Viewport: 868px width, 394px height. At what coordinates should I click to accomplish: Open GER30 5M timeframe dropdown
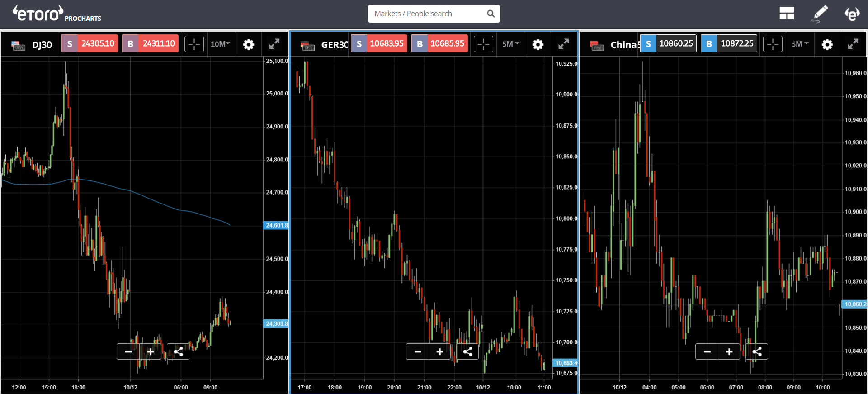510,44
